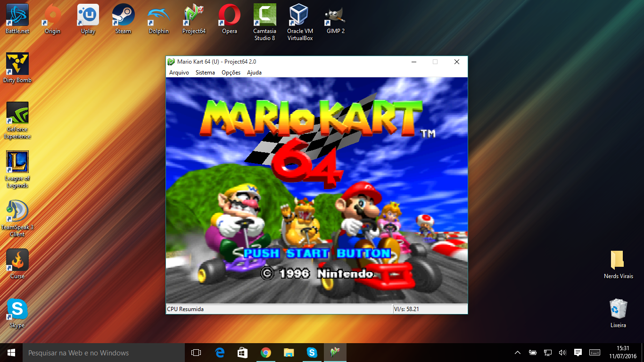
Task: Click the speaker icon to adjust volume
Action: pos(562,353)
